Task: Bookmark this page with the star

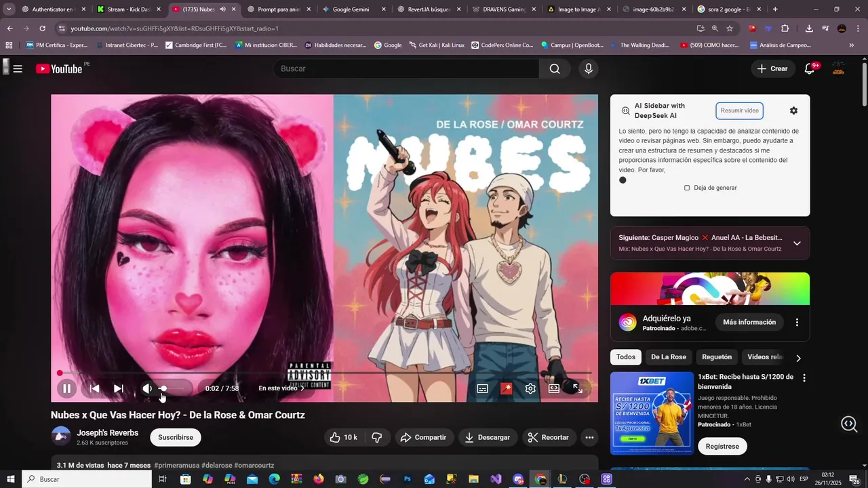Action: pyautogui.click(x=730, y=28)
